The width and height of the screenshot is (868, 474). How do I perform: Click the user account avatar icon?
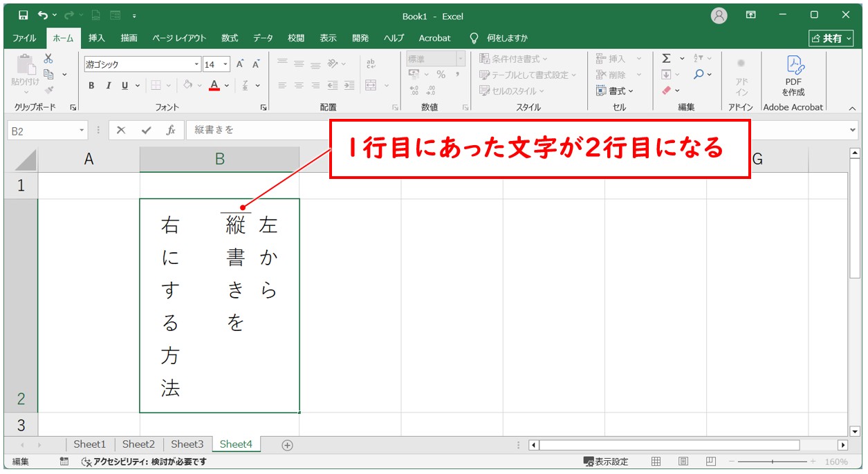(x=719, y=15)
